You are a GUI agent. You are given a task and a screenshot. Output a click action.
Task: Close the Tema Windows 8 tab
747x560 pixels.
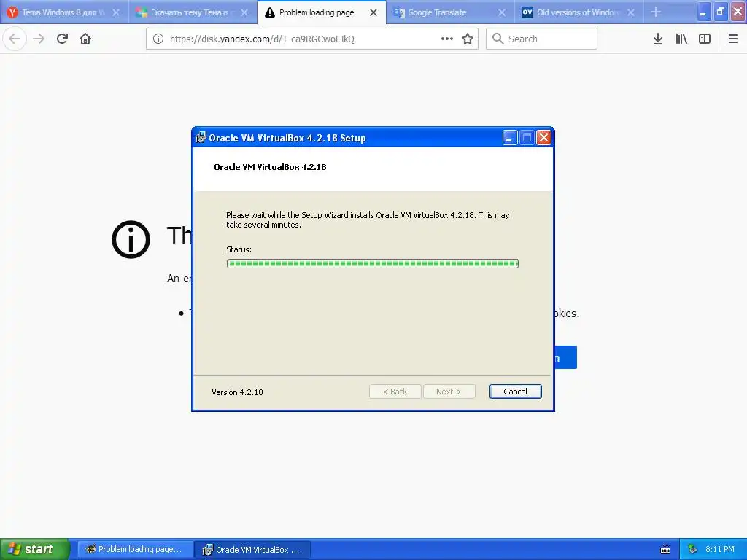click(116, 12)
